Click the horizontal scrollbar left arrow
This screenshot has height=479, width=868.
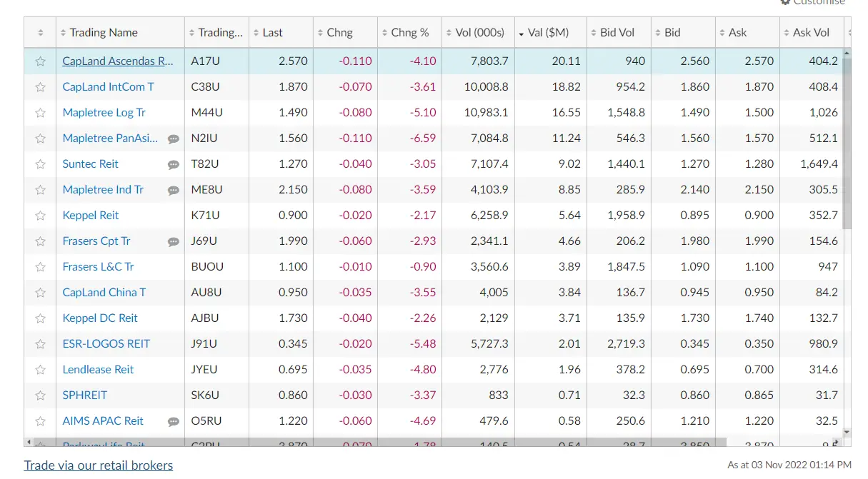(29, 443)
